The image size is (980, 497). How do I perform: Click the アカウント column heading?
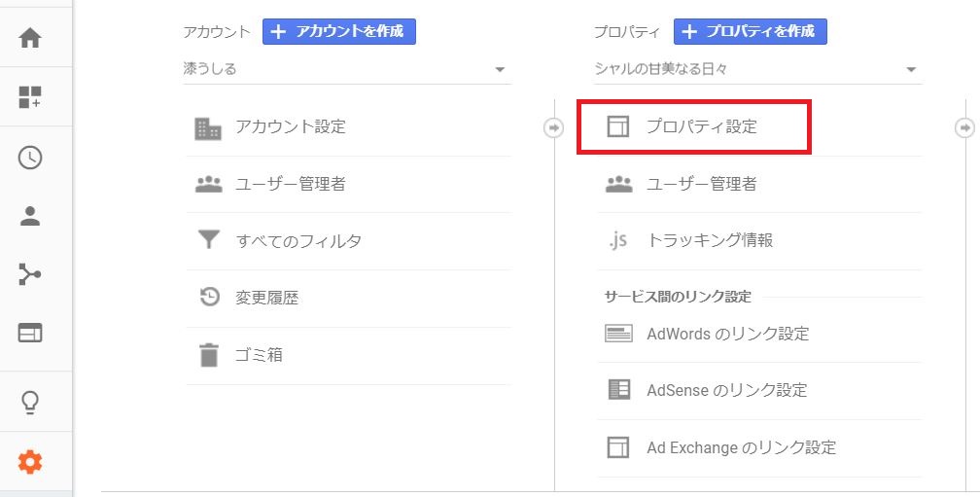pyautogui.click(x=216, y=32)
